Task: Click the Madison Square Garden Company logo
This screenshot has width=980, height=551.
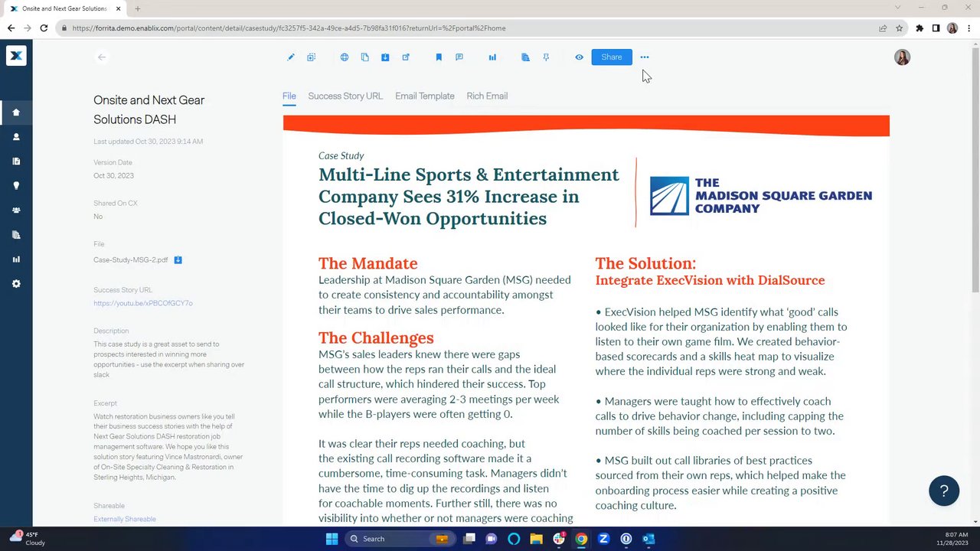Action: 761,196
